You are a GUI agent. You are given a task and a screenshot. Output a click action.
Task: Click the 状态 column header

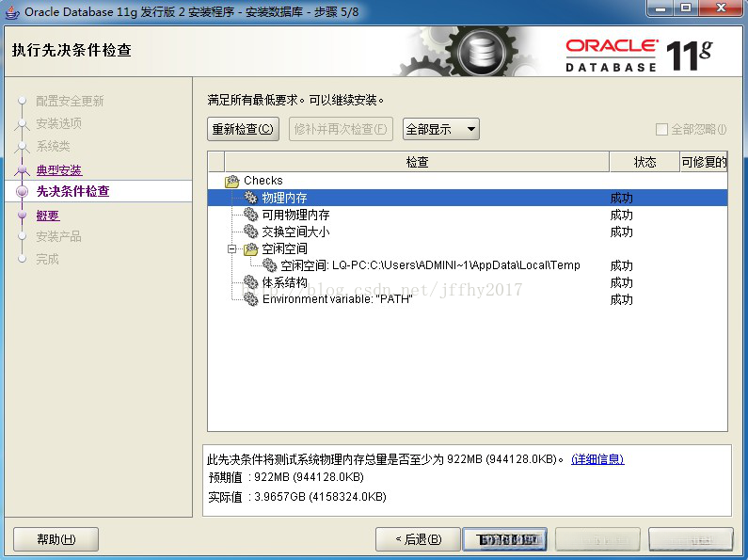coord(645,162)
